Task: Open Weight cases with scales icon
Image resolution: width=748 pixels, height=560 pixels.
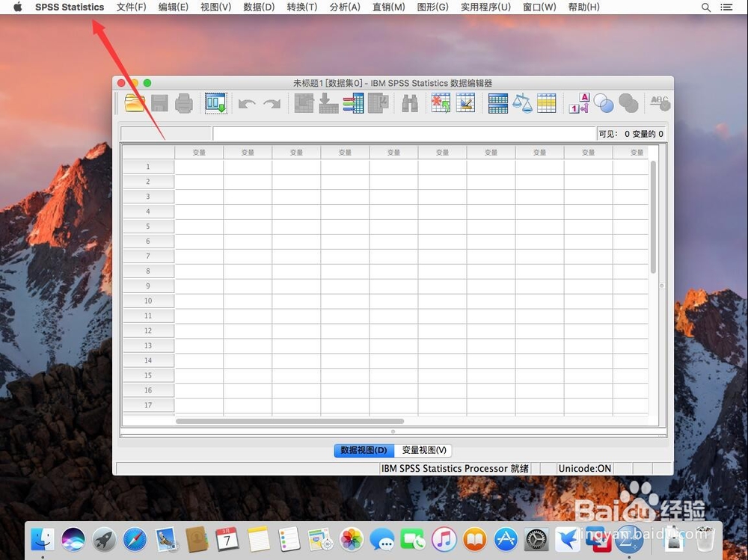Action: [x=522, y=103]
